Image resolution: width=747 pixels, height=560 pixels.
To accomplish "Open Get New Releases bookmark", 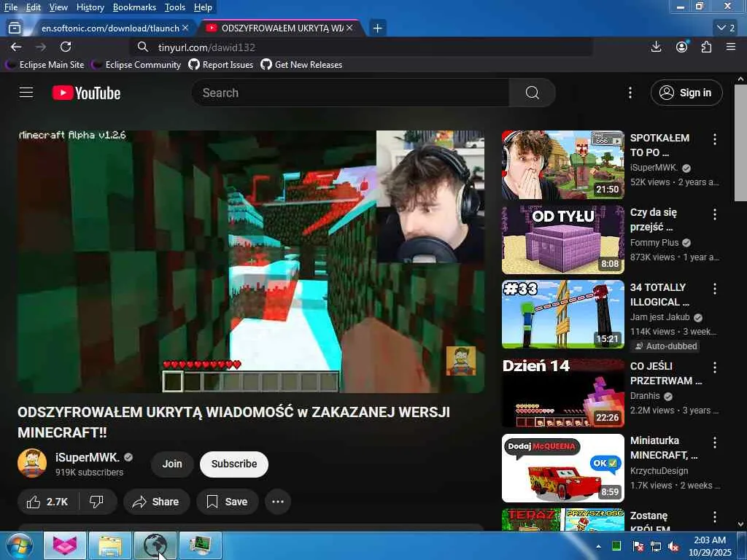I will tap(301, 65).
